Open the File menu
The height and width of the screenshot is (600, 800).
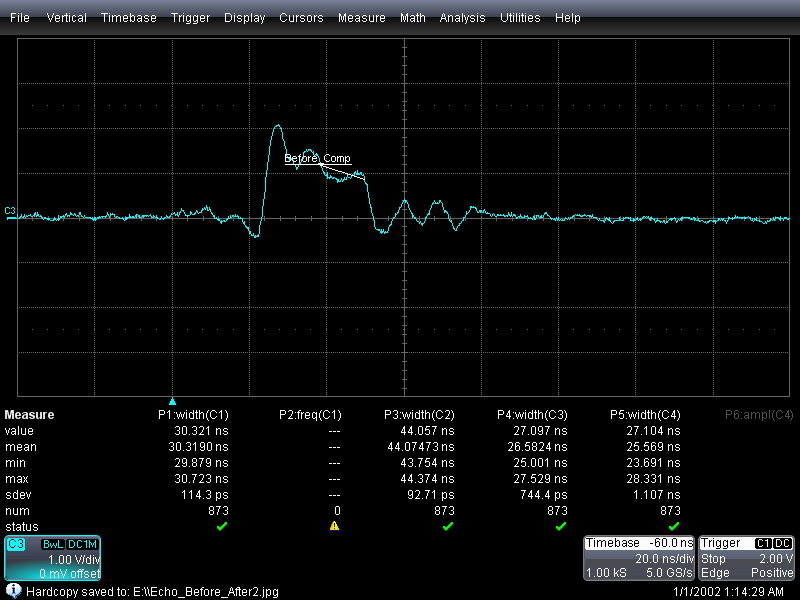[20, 18]
